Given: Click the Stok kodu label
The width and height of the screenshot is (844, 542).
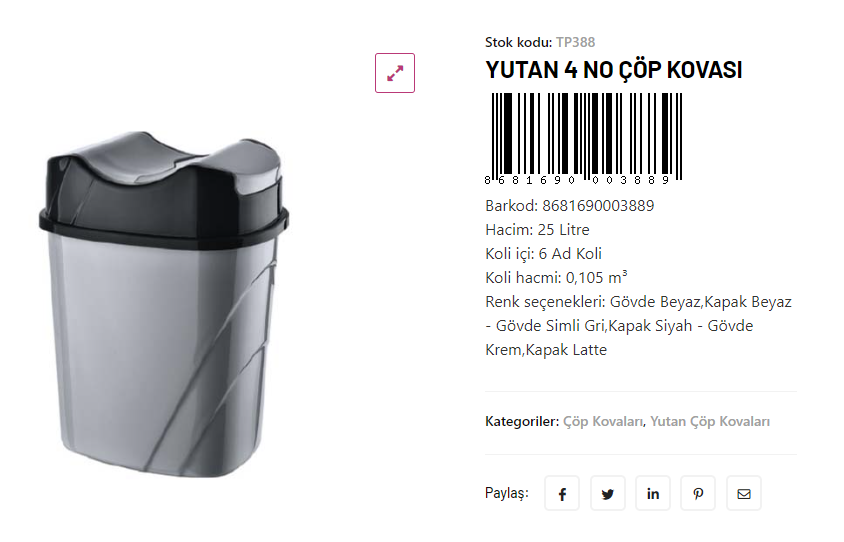Looking at the screenshot, I should coord(518,42).
